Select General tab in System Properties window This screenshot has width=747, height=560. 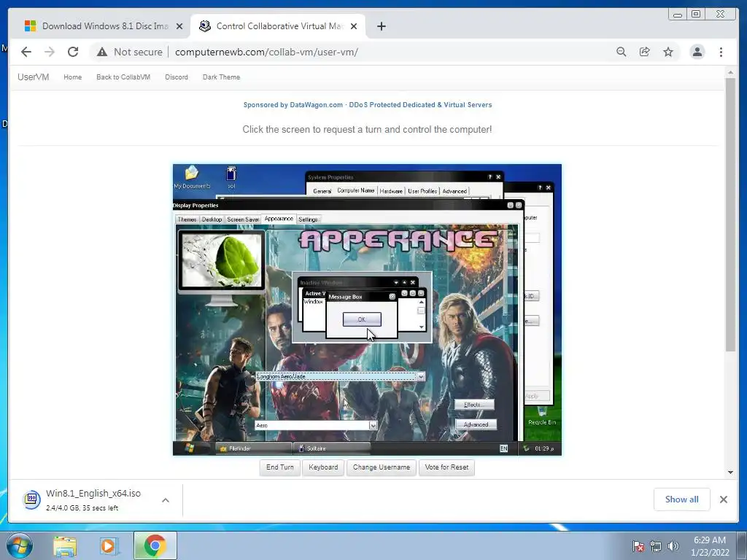click(322, 191)
